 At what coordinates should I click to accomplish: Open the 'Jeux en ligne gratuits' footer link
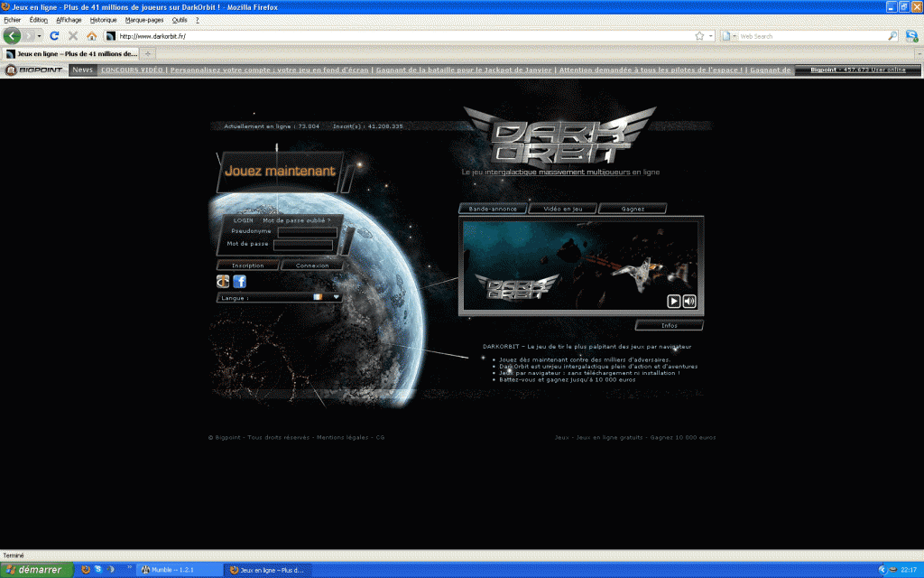coord(609,438)
